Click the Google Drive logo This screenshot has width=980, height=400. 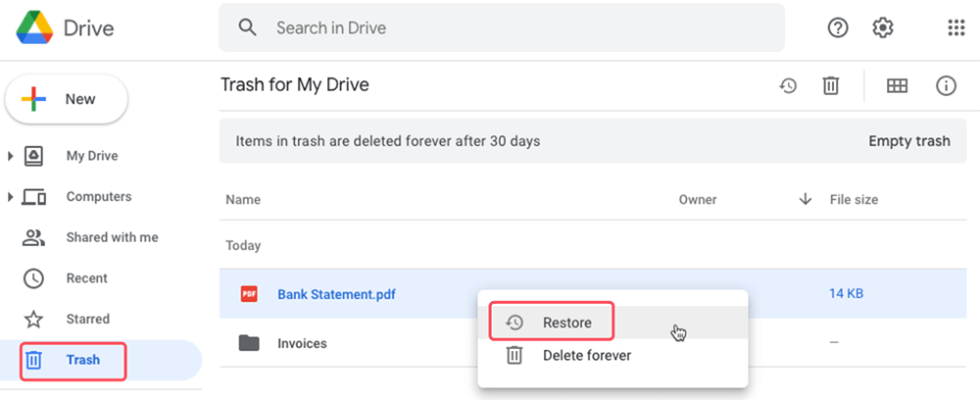coord(35,27)
